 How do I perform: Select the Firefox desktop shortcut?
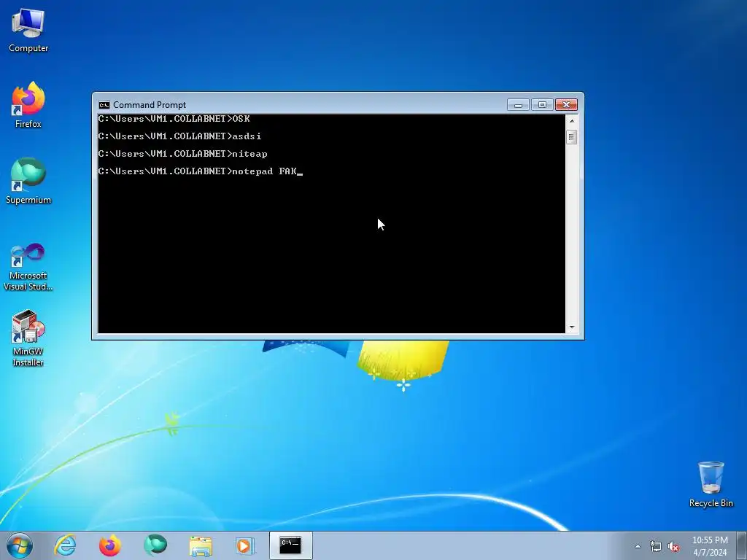[x=28, y=105]
